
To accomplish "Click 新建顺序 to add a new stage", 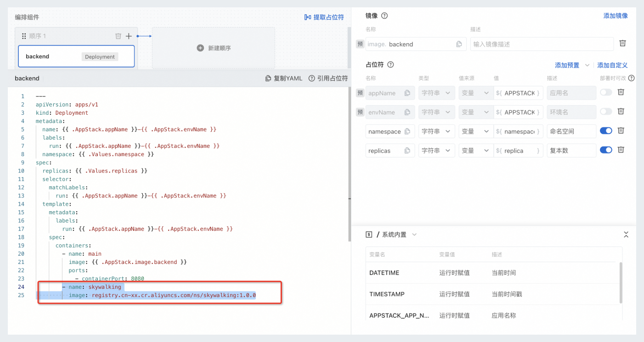I will click(x=214, y=48).
